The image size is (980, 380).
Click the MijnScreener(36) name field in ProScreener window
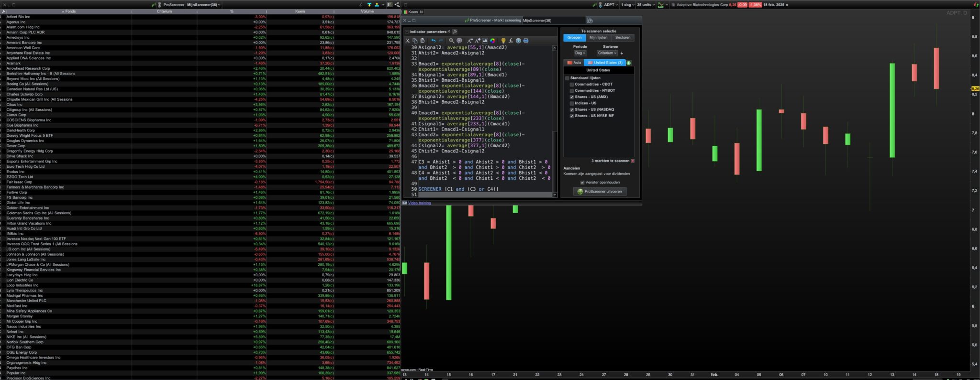click(x=554, y=21)
